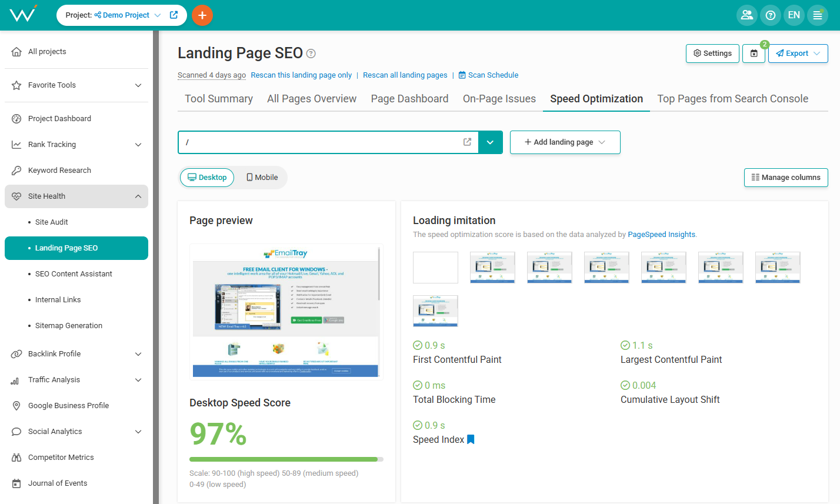The height and width of the screenshot is (504, 840).
Task: Click the bookmark icon next to Speed Index
Action: [471, 439]
